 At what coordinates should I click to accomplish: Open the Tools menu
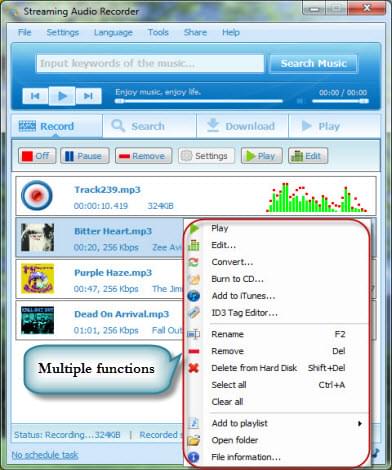[158, 32]
